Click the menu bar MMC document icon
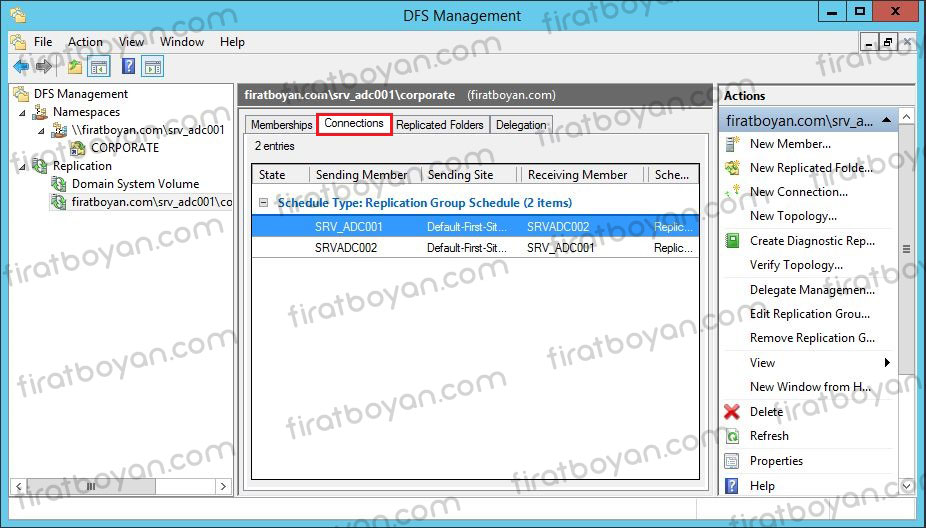This screenshot has width=926, height=528. click(18, 42)
